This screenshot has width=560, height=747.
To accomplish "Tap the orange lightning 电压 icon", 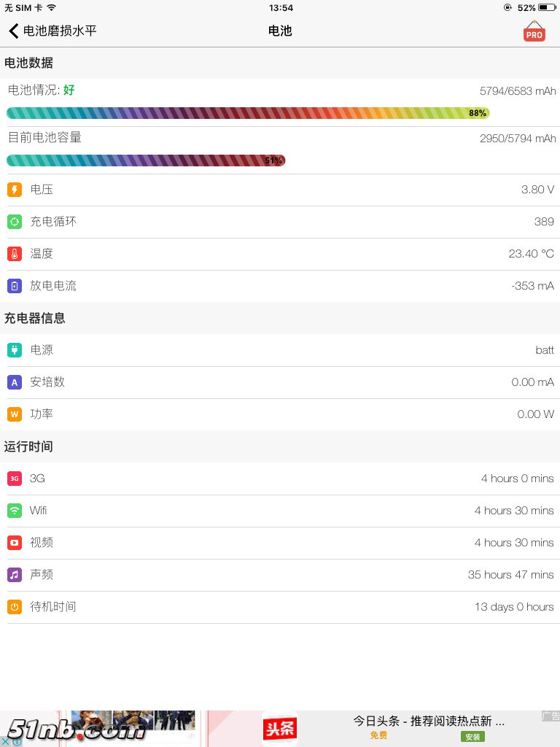I will tap(15, 190).
